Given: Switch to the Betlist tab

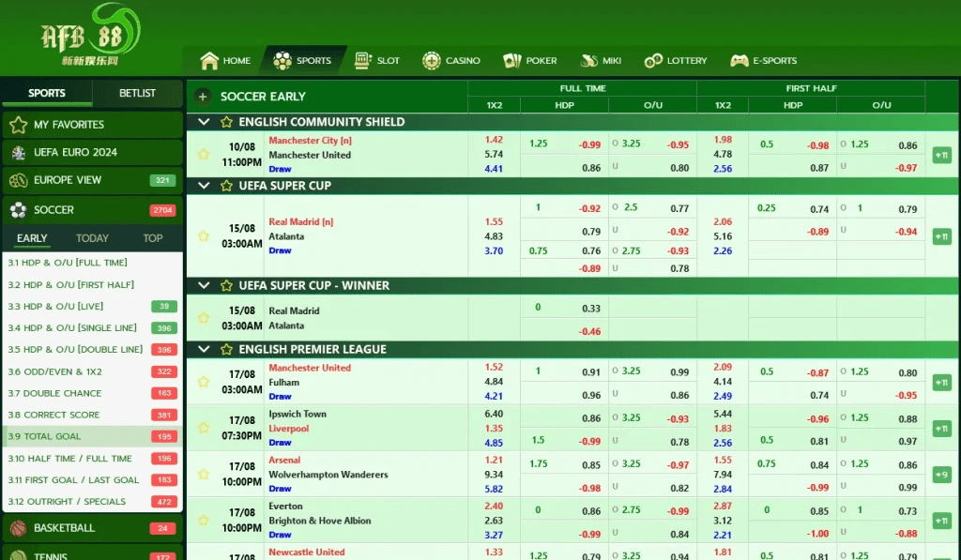Looking at the screenshot, I should click(137, 93).
